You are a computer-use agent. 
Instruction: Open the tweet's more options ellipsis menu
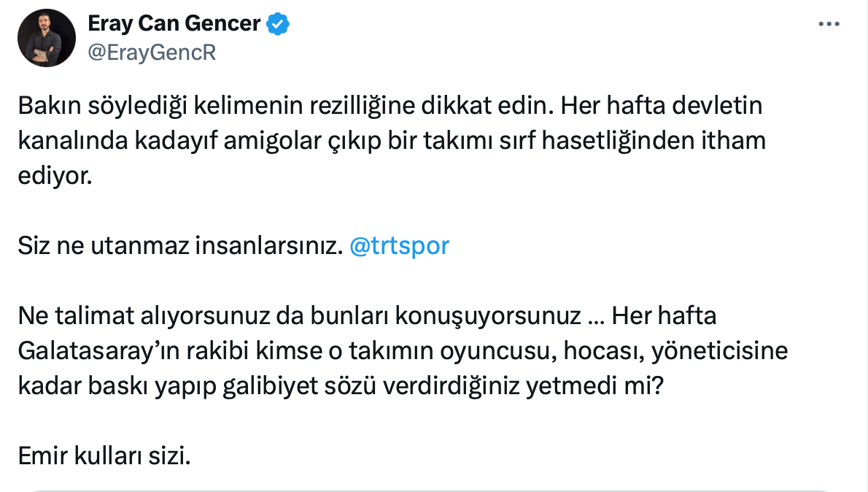click(x=829, y=22)
